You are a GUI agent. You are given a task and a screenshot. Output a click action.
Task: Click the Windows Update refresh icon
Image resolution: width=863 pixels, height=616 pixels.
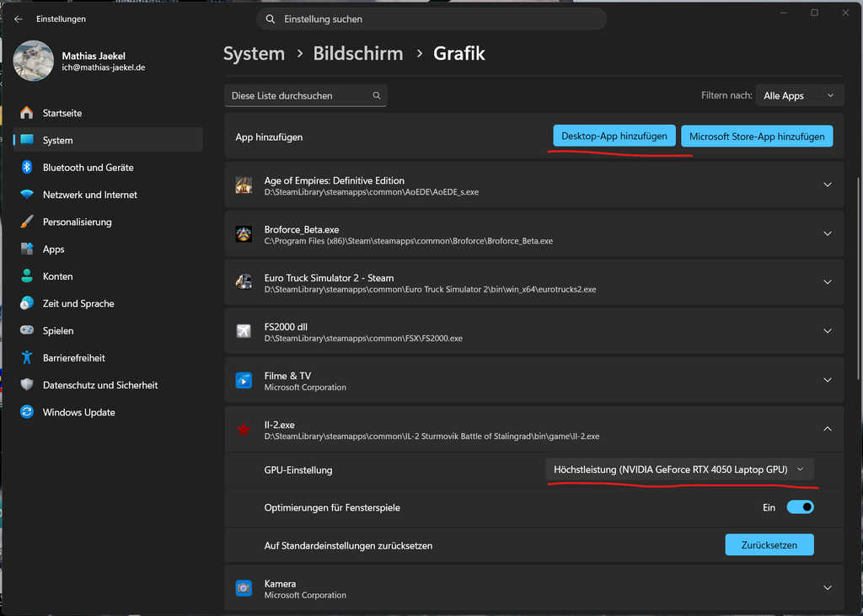click(x=26, y=412)
